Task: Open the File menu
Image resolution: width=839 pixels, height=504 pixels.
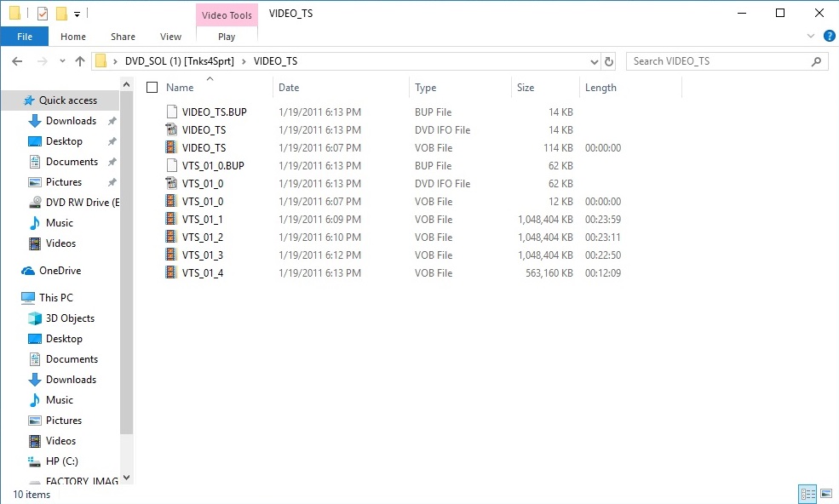Action: point(25,37)
